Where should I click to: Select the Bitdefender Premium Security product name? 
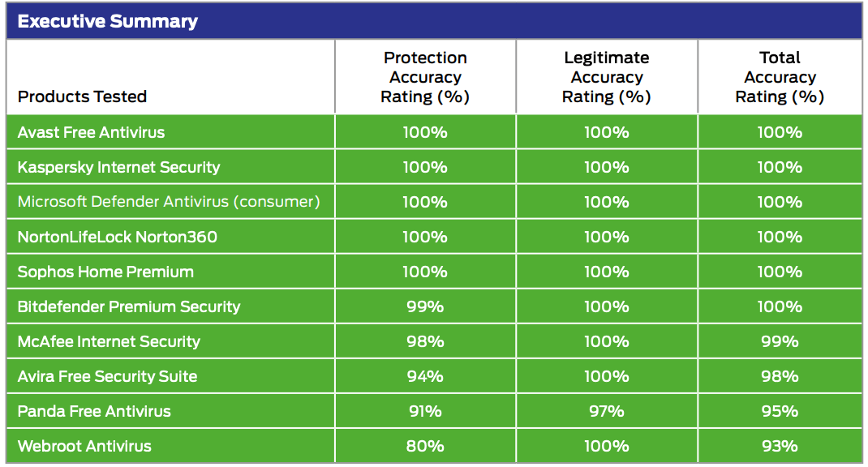tap(129, 306)
